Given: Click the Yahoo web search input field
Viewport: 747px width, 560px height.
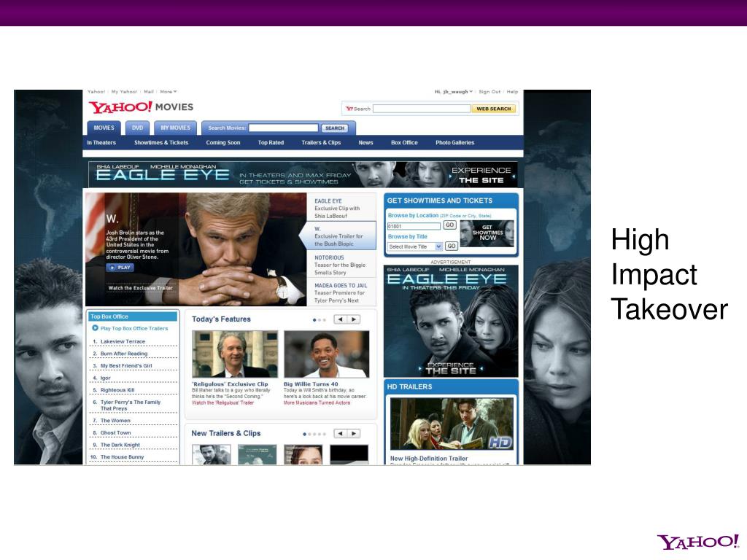Looking at the screenshot, I should click(422, 109).
